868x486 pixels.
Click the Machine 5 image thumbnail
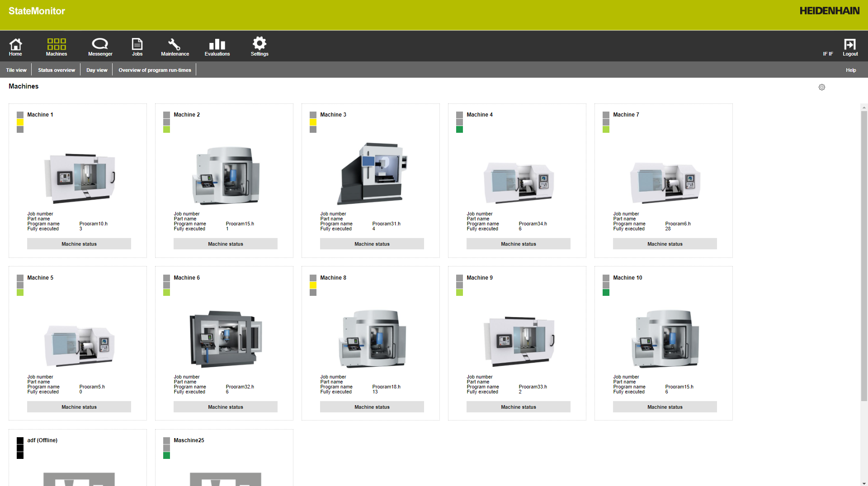(79, 346)
